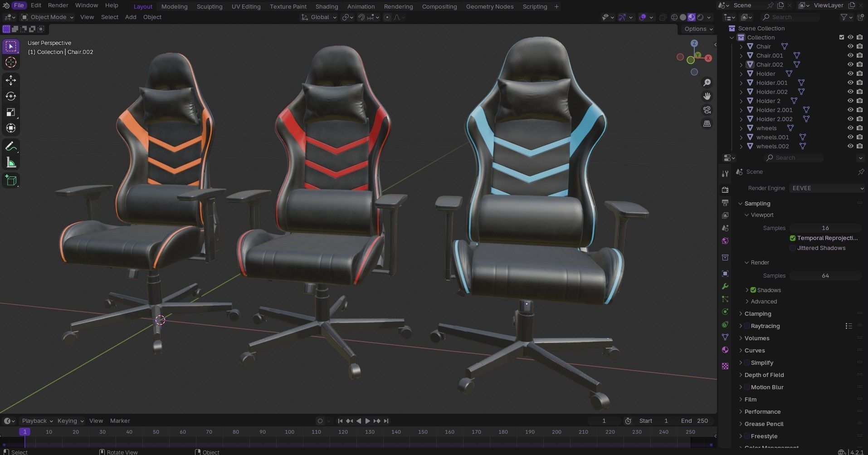The image size is (868, 455).
Task: Open the Keying popover in timeline
Action: coord(70,421)
